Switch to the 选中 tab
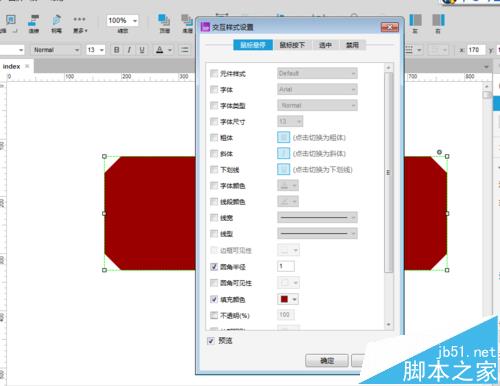 click(x=325, y=45)
